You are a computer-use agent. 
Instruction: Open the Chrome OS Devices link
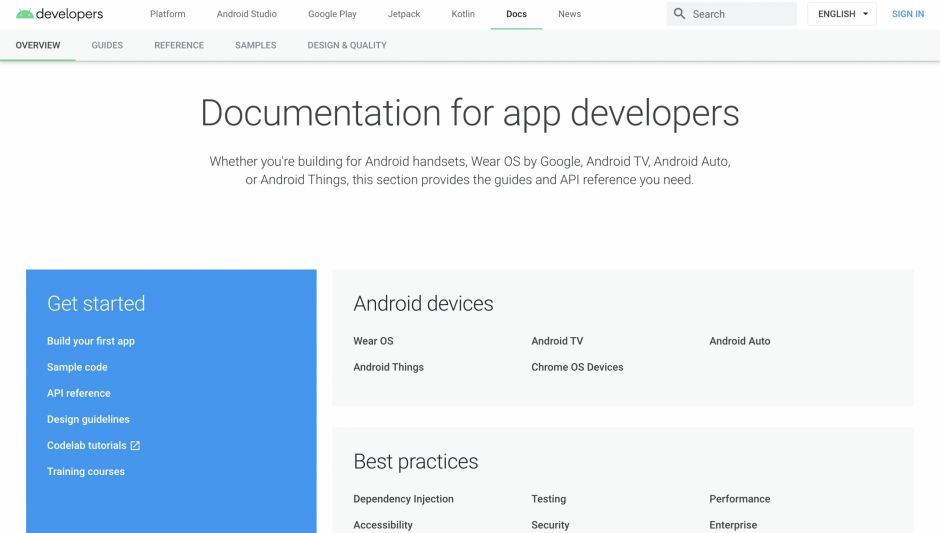577,367
